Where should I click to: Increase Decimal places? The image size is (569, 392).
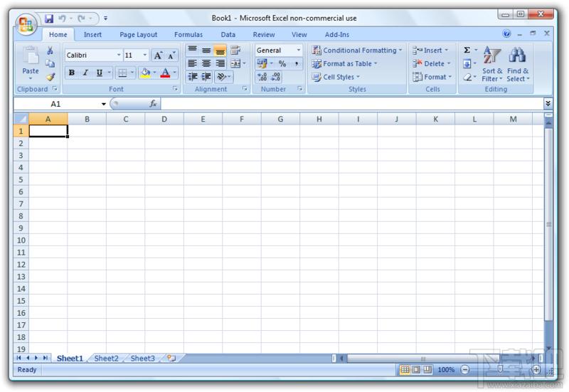coord(262,77)
